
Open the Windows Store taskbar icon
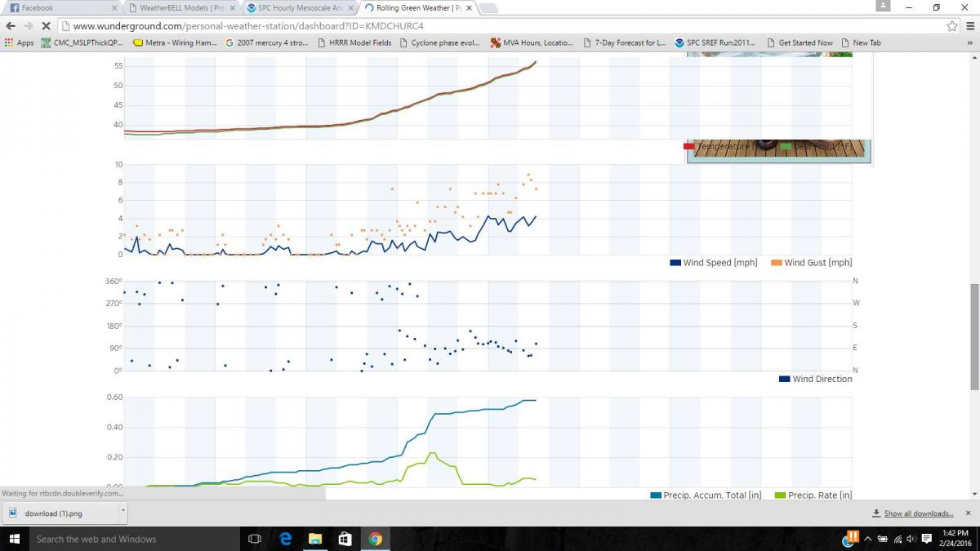pyautogui.click(x=345, y=539)
